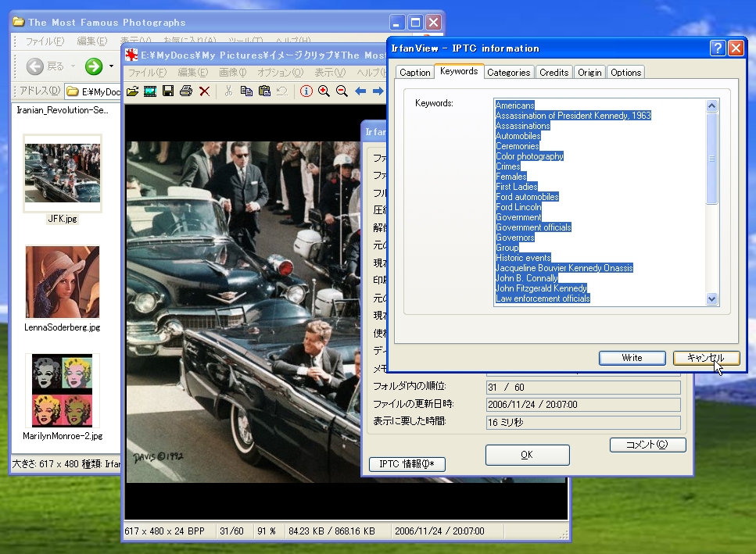Click the Save floppy disk icon
This screenshot has width=756, height=554.
[x=168, y=91]
